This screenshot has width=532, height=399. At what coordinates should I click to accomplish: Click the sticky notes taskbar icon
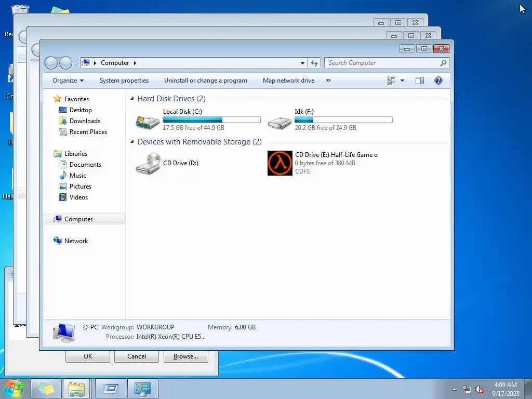(x=46, y=389)
